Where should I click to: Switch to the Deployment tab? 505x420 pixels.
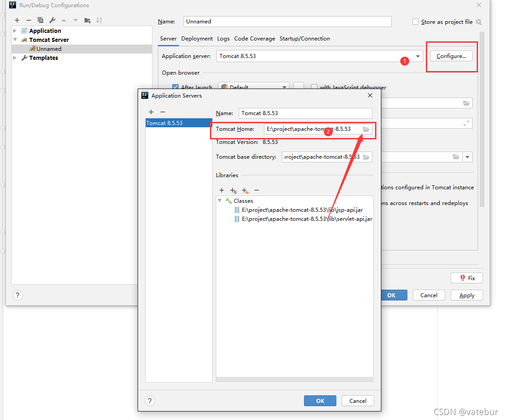(x=197, y=39)
